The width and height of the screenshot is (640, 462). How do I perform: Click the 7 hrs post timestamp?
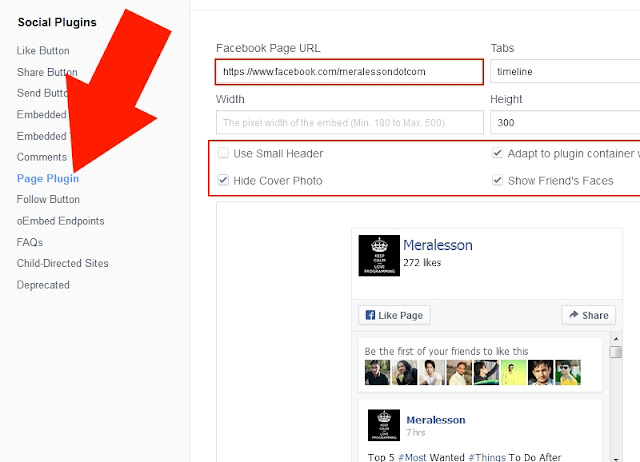pos(416,433)
